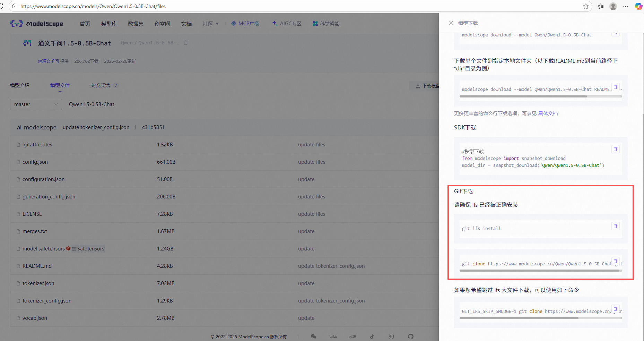Copy the git lfs install command

pyautogui.click(x=615, y=226)
